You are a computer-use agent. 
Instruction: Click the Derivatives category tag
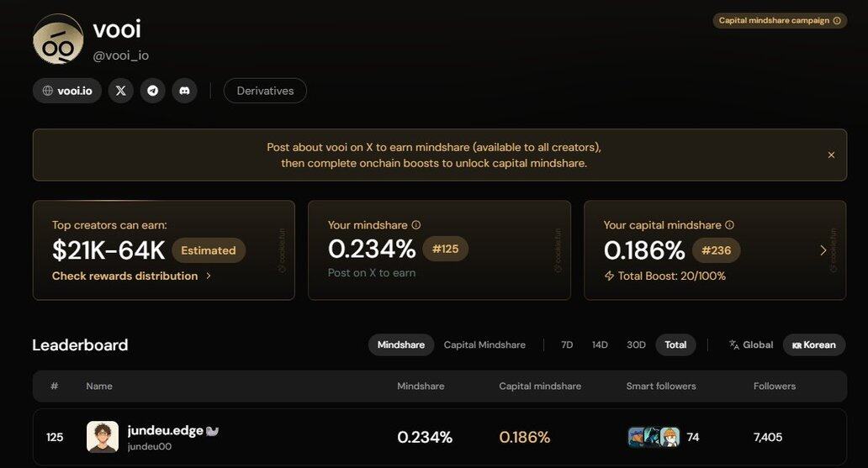[265, 91]
